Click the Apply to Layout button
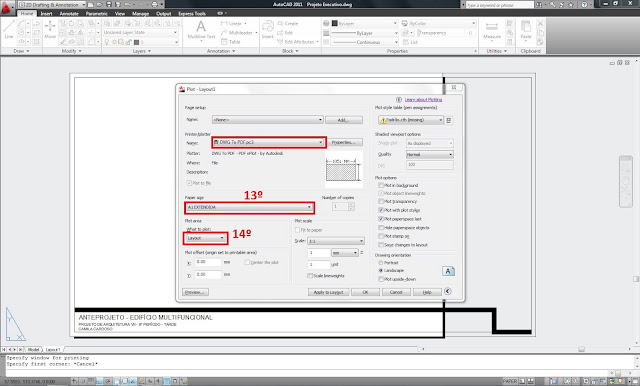This screenshot has width=640, height=386. 329,292
